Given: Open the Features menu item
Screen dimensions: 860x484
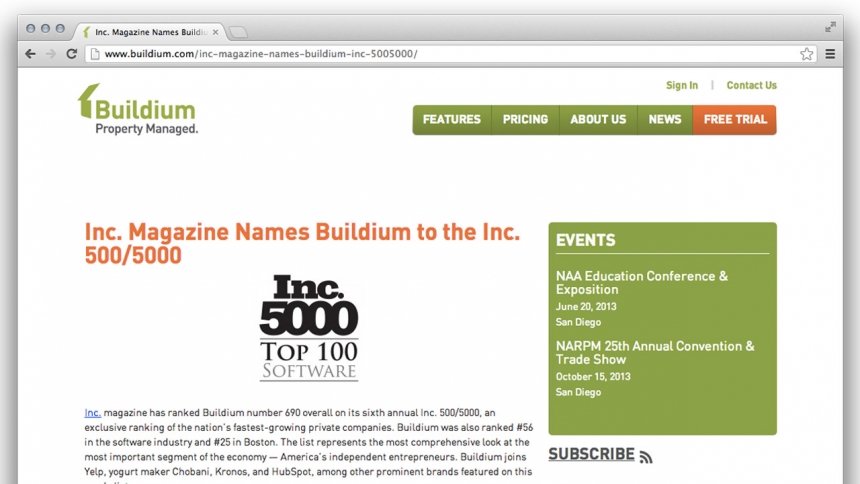Looking at the screenshot, I should point(451,120).
